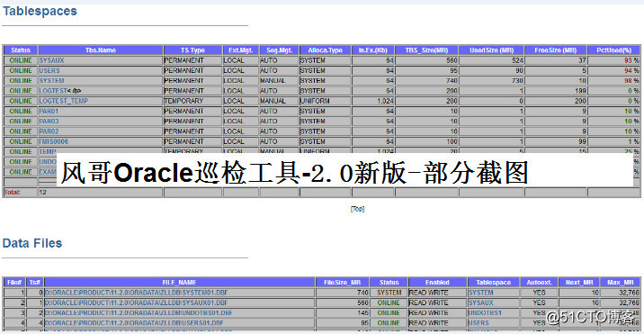Select the 1,024 initial extent cell of LOGTEST_TEMP
Image resolution: width=644 pixels, height=334 pixels.
click(373, 101)
